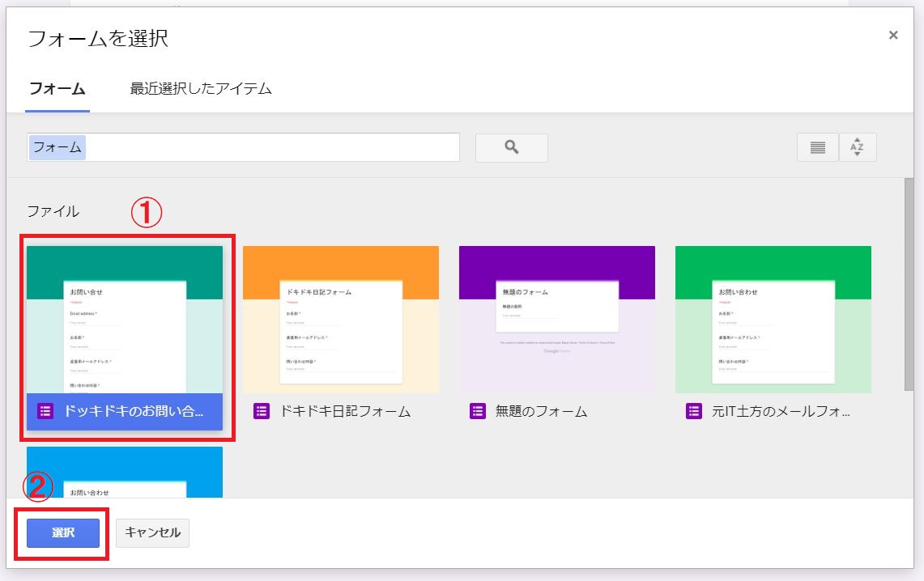Close the フォームを選択 dialog with the X
Viewport: 924px width, 581px height.
[x=893, y=35]
